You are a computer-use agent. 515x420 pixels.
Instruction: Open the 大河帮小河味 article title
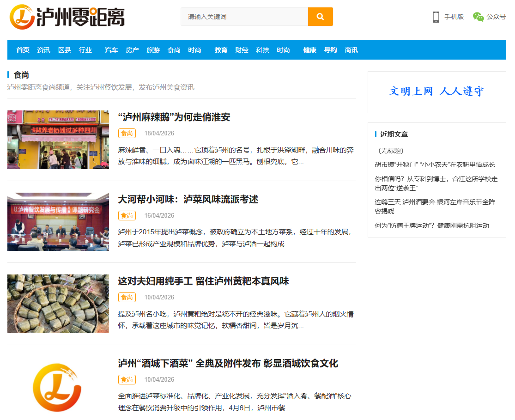point(188,199)
